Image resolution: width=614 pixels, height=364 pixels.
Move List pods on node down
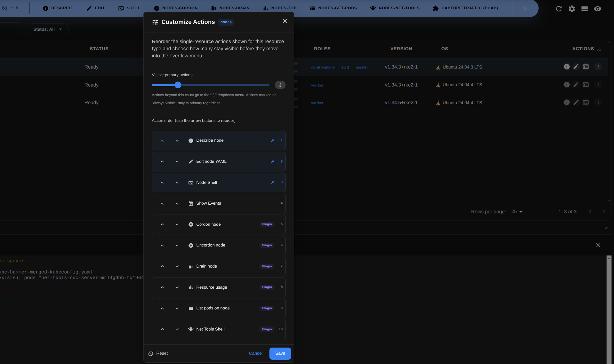[x=177, y=309]
